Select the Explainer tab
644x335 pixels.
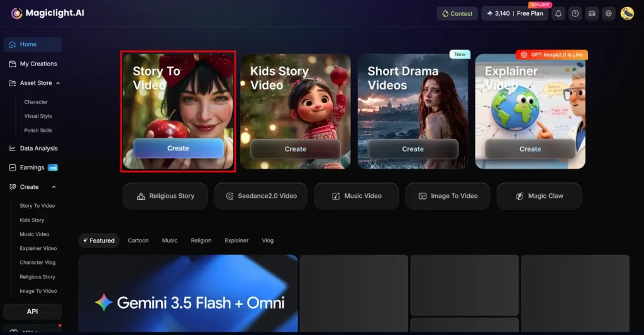pyautogui.click(x=236, y=241)
